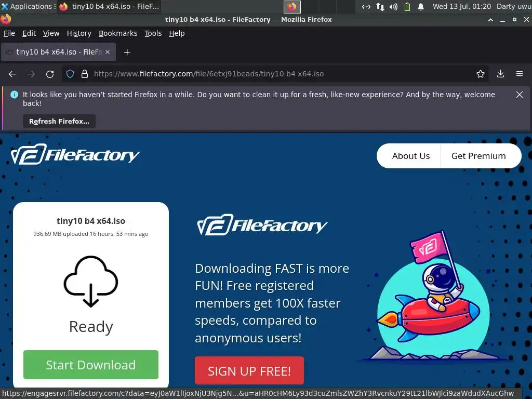This screenshot has height=399, width=532.
Task: Click the Firefox icon in the taskbar workspace
Action: point(292,6)
